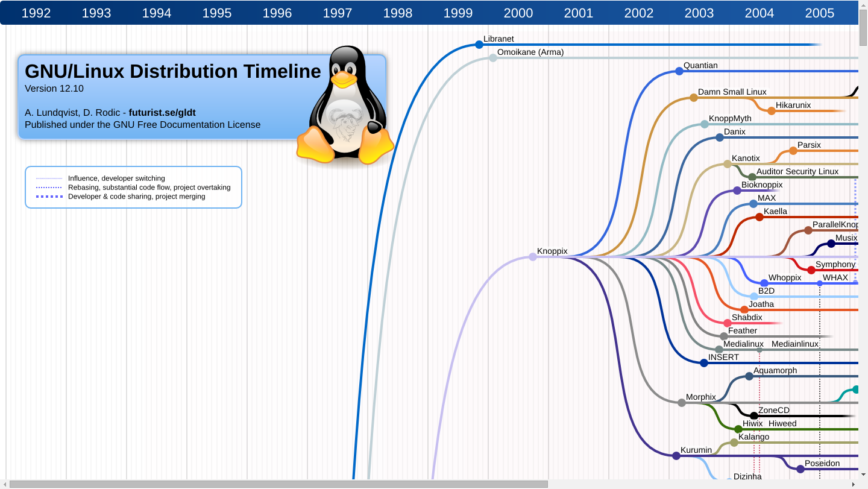Select the Joatha node dot
The image size is (868, 489).
(x=744, y=310)
